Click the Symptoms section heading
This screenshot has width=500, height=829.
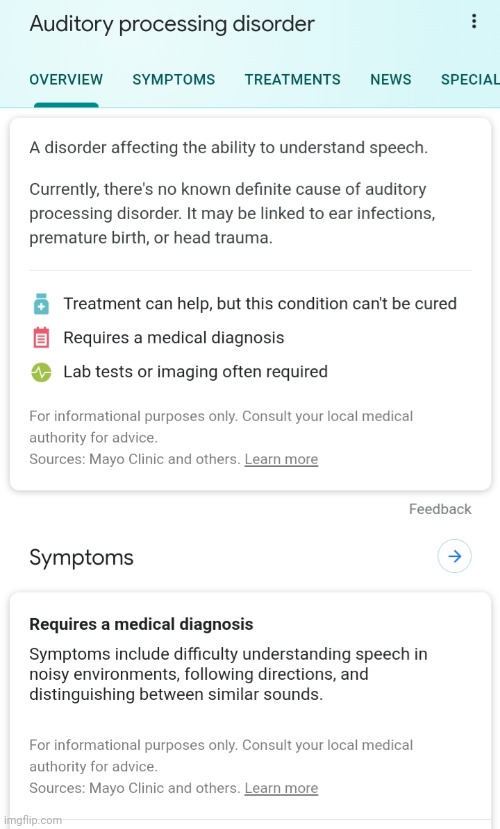81,557
